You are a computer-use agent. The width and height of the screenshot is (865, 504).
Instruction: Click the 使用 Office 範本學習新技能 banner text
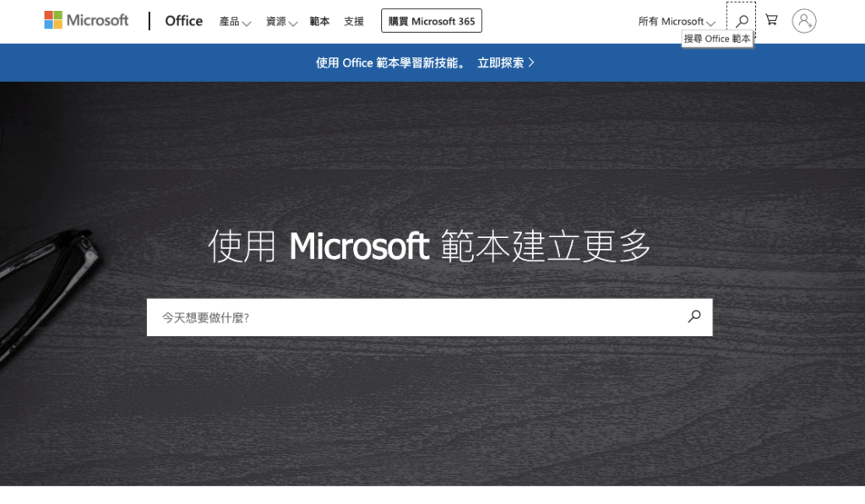click(390, 62)
